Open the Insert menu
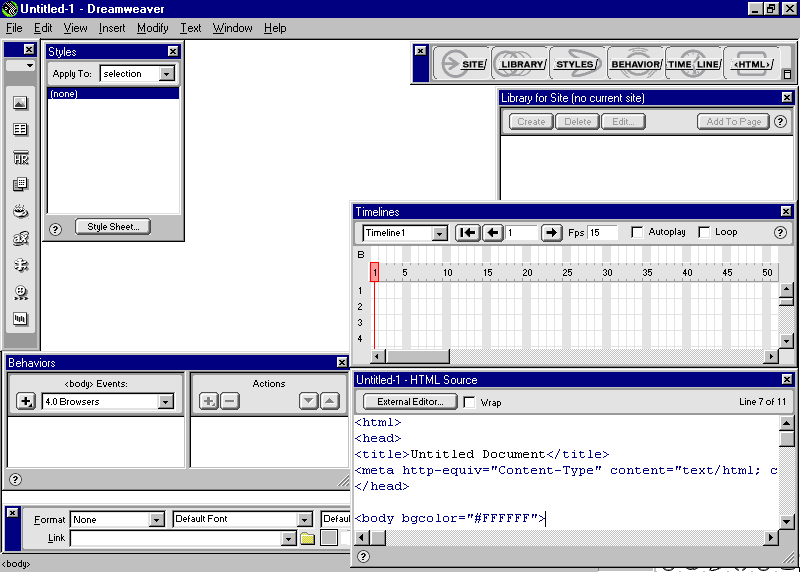 click(112, 28)
